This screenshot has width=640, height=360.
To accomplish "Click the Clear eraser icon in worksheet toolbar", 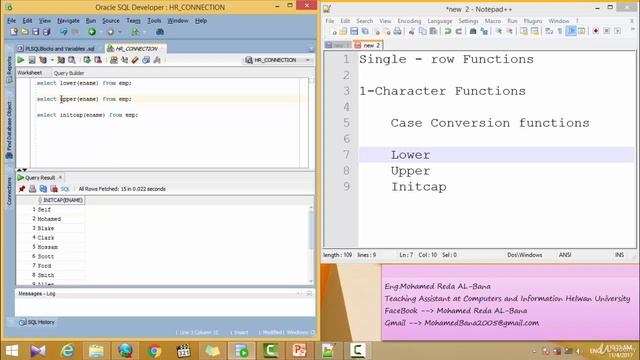I will click(135, 60).
